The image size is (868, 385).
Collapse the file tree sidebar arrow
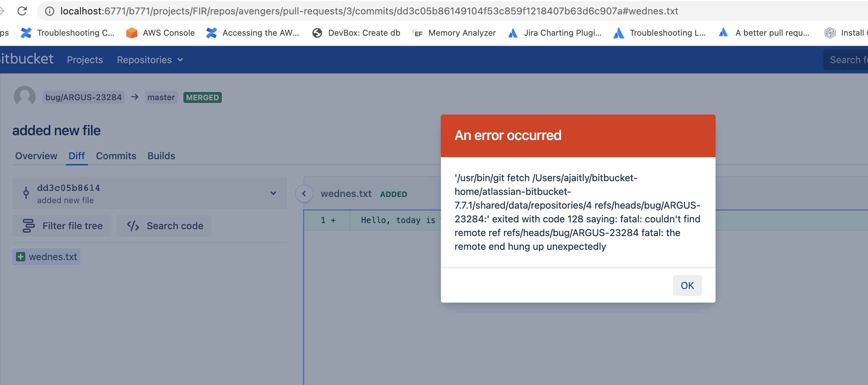[x=304, y=194]
